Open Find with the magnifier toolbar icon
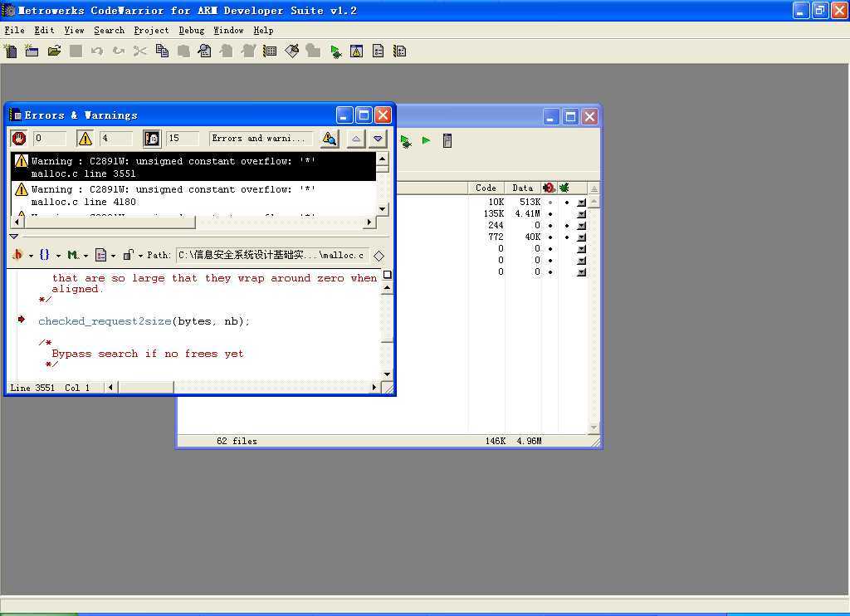 [x=205, y=51]
